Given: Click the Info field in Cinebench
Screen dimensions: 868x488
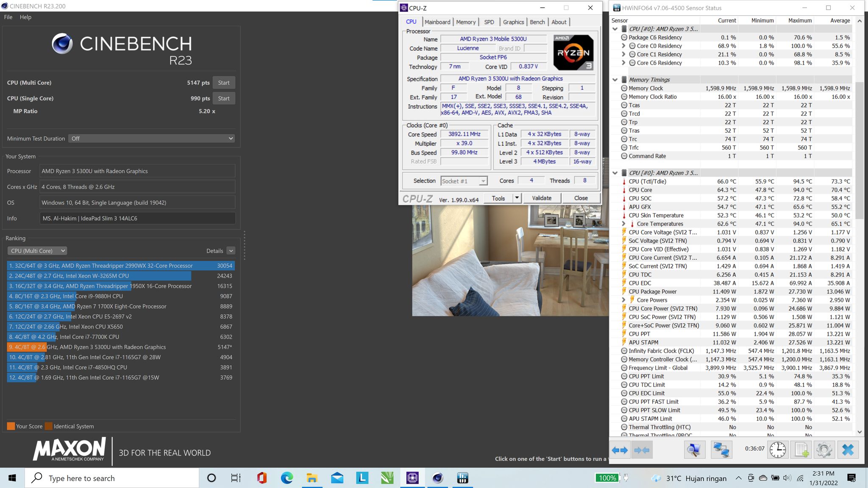Looking at the screenshot, I should point(137,218).
